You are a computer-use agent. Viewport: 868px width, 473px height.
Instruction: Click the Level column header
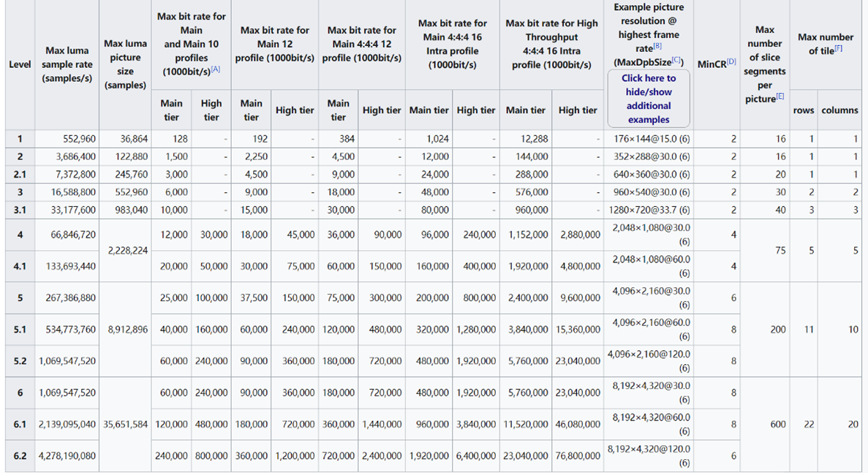coord(20,64)
